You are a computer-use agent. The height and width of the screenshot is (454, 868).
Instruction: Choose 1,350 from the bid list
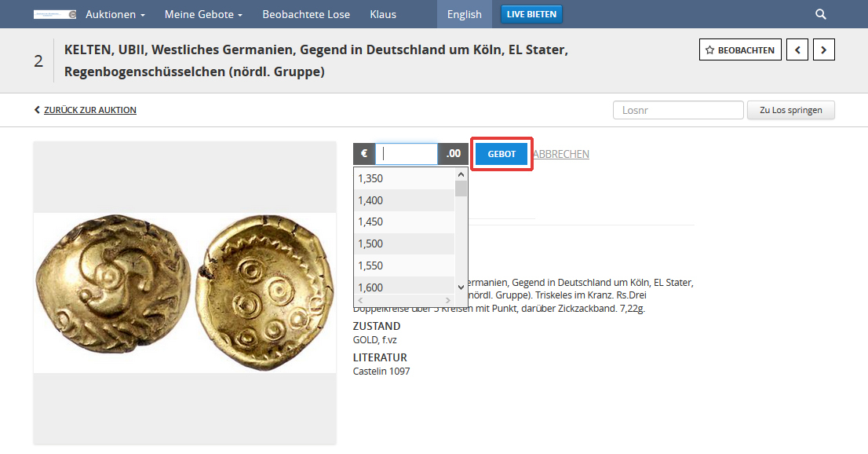[x=404, y=178]
